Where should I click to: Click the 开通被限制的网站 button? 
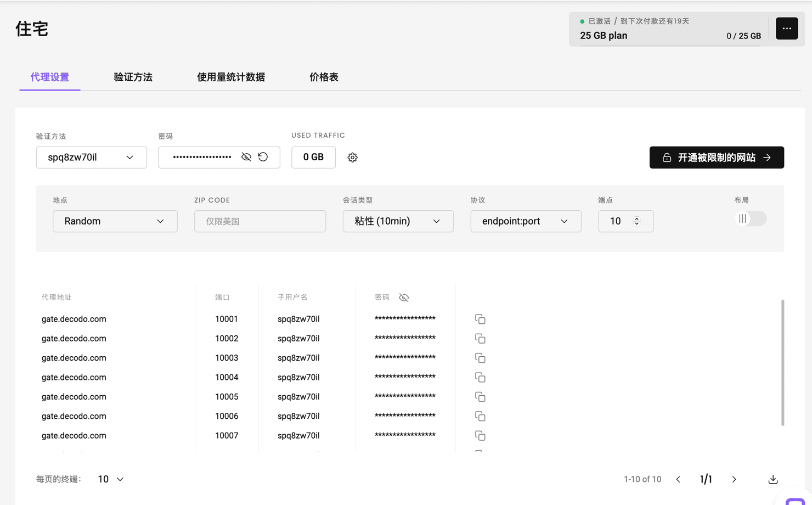pyautogui.click(x=716, y=158)
